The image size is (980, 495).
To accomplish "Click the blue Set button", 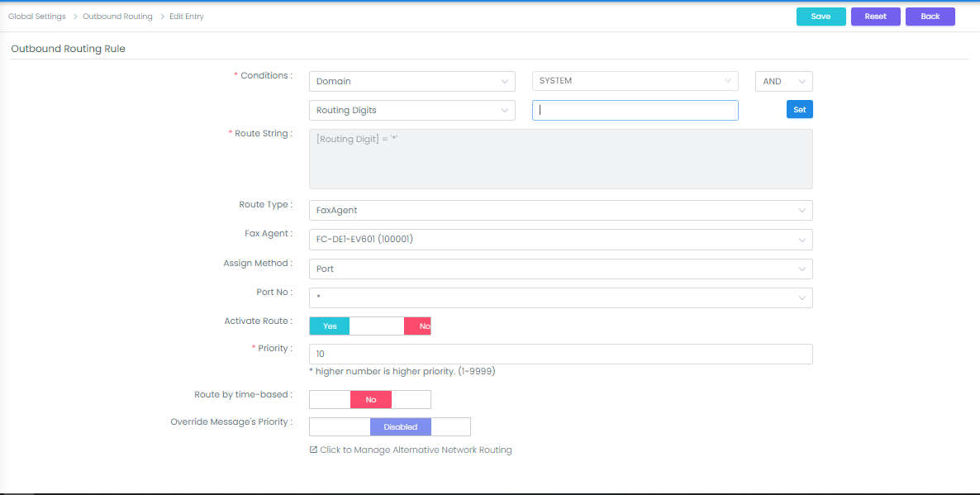I will point(799,109).
